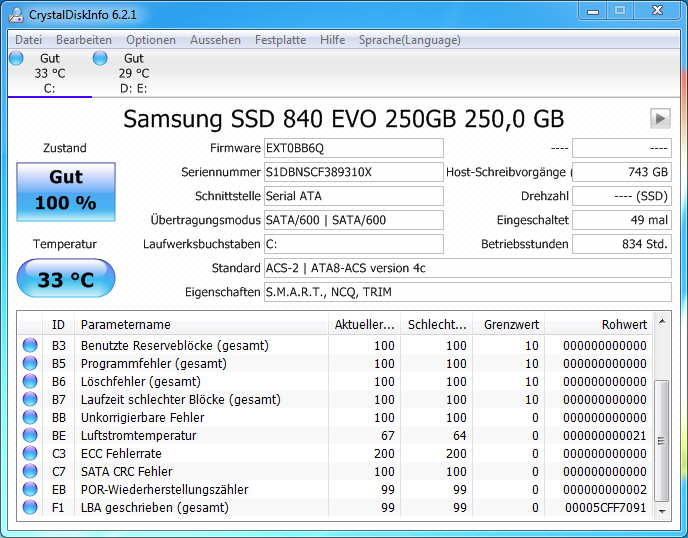Click the Betriebsstunden value 834 Std.
This screenshot has width=688, height=538.
pyautogui.click(x=622, y=244)
